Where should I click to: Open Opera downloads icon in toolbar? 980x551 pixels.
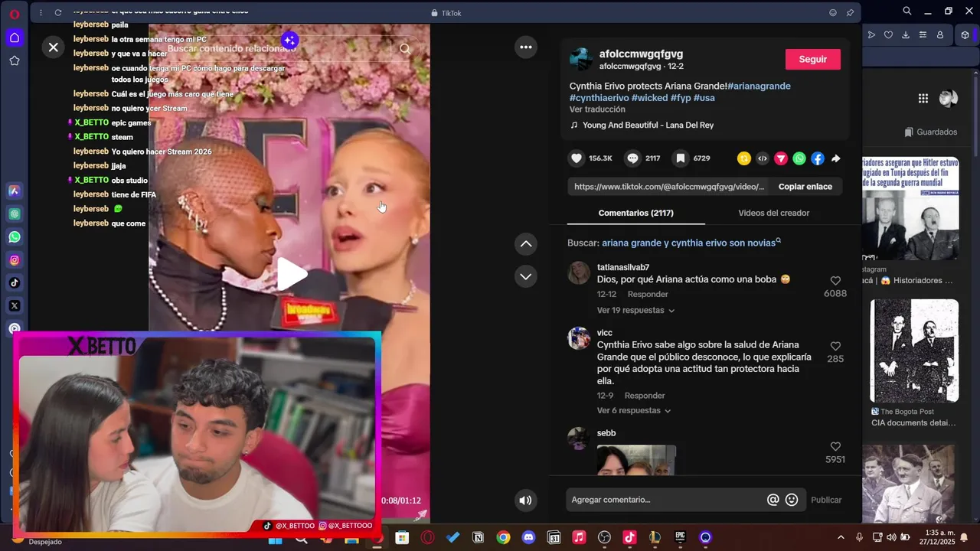coord(906,34)
